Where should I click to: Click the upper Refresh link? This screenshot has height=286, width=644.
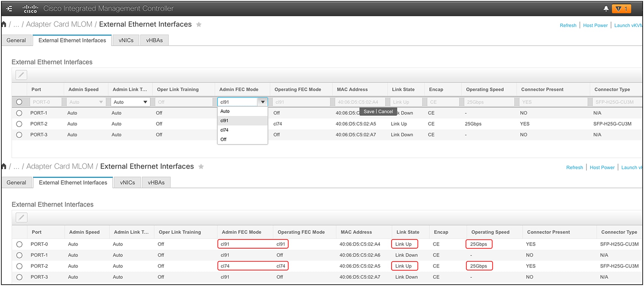(568, 26)
